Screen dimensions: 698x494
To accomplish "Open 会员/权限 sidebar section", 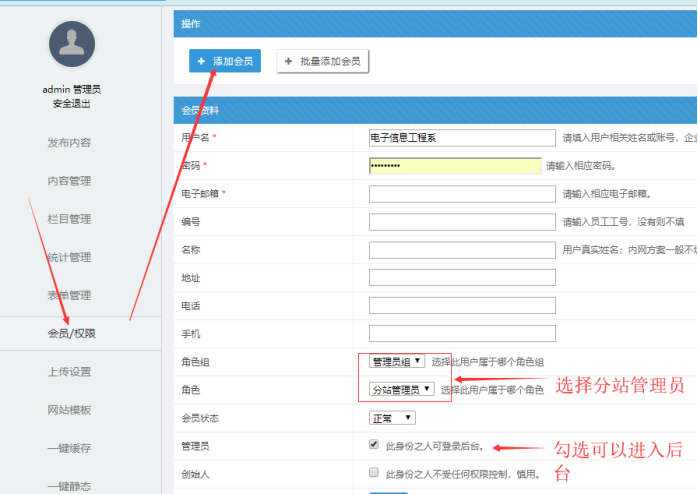I will [x=71, y=333].
